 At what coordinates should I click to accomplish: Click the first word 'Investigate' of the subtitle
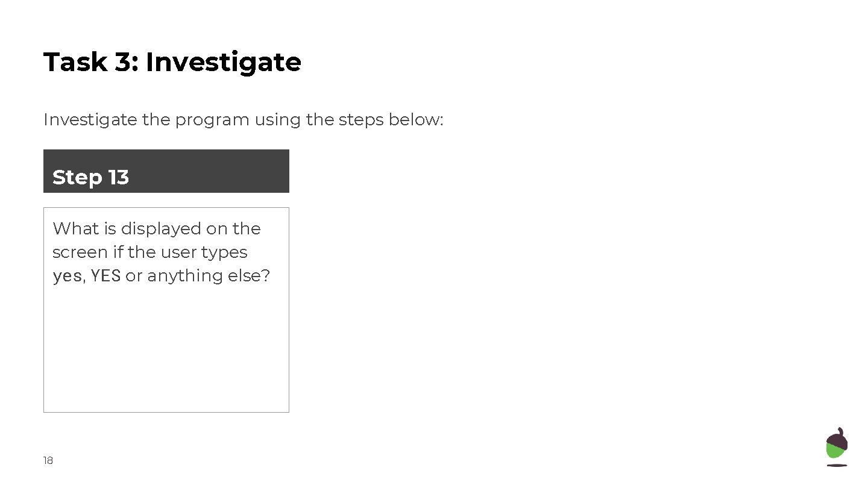point(90,120)
